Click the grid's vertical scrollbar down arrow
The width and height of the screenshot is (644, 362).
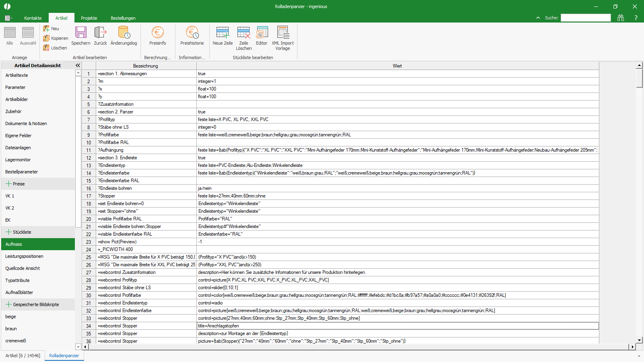(x=639, y=340)
